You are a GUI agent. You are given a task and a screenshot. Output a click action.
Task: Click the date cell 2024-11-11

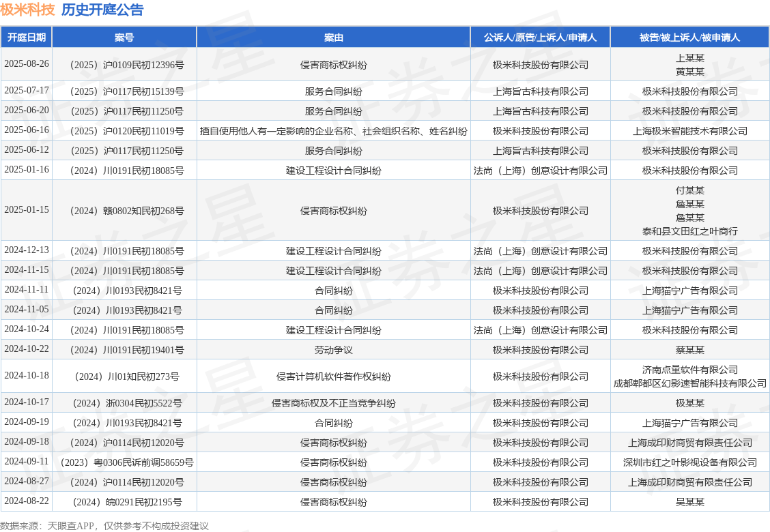coord(27,290)
